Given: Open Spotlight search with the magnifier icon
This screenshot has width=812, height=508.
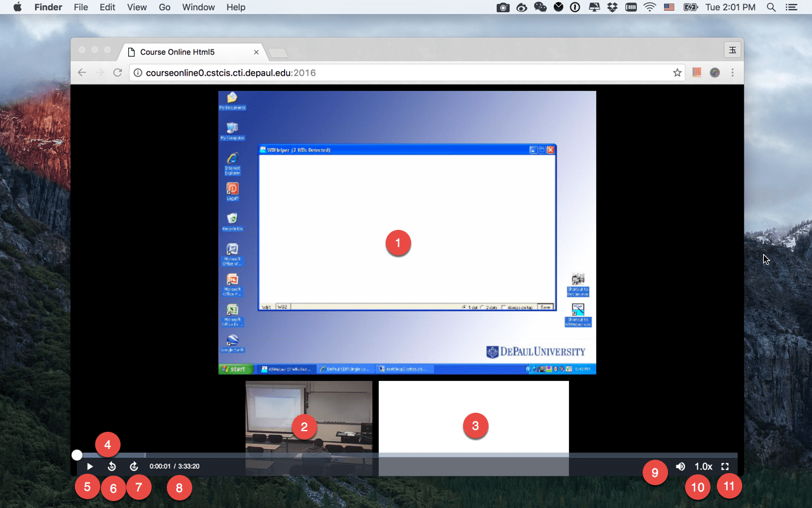Looking at the screenshot, I should pos(771,7).
